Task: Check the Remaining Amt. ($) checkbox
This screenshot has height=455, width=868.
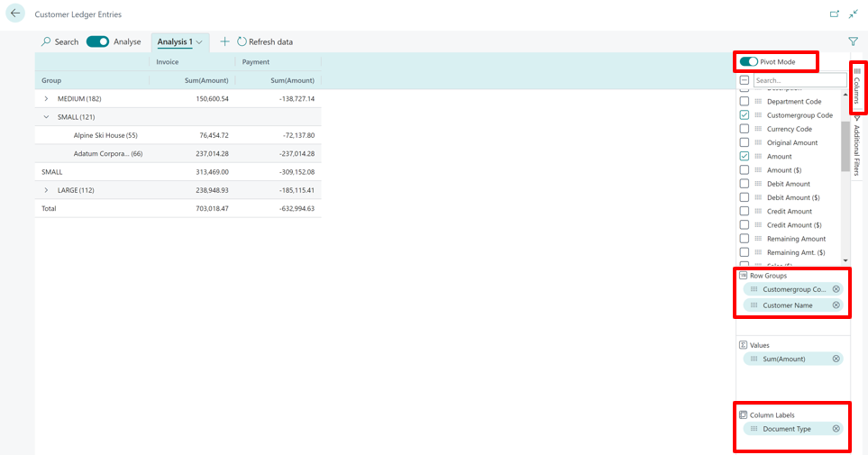Action: click(x=744, y=252)
